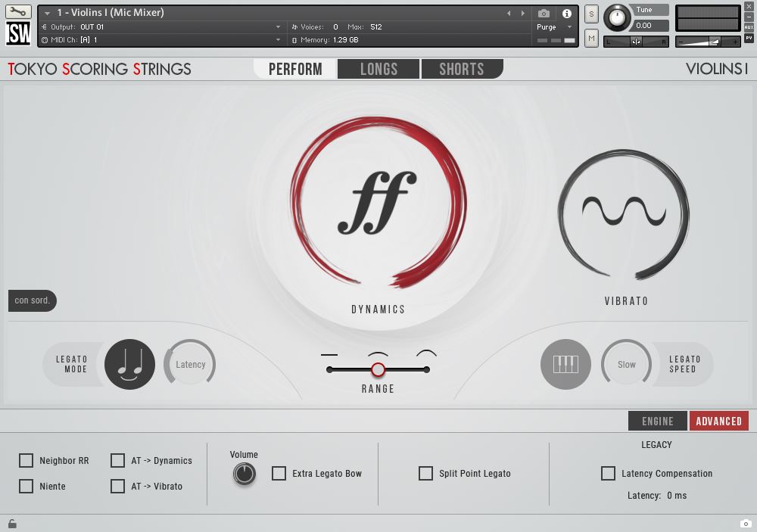
Task: Open the Purge dropdown menu
Action: click(x=554, y=27)
